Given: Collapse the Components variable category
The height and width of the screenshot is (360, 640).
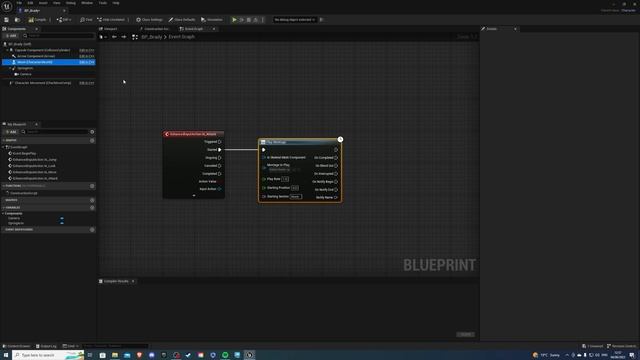Looking at the screenshot, I should tap(3, 213).
